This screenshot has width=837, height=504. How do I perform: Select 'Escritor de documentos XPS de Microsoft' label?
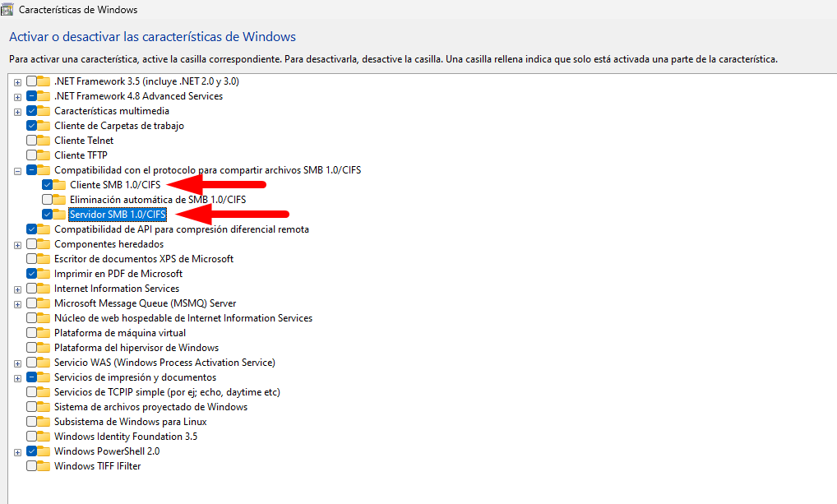pyautogui.click(x=144, y=259)
